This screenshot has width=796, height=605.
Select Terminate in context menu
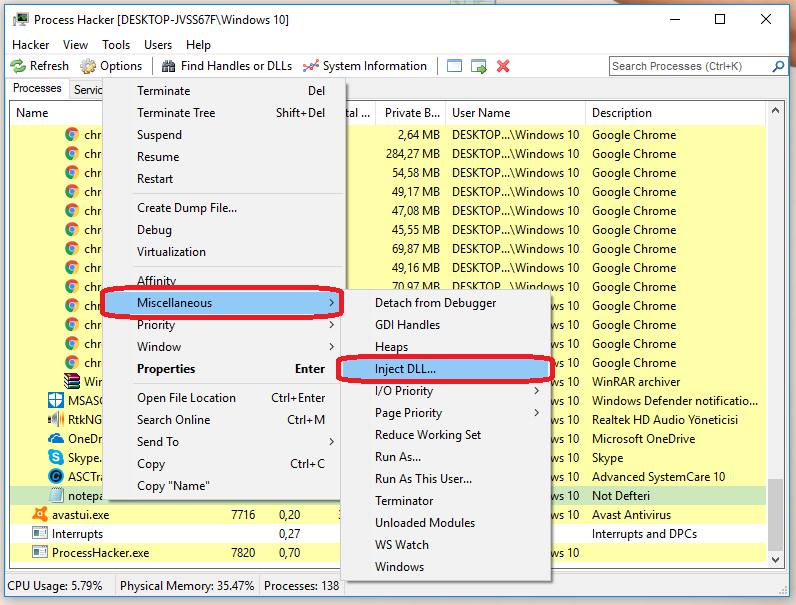224,91
